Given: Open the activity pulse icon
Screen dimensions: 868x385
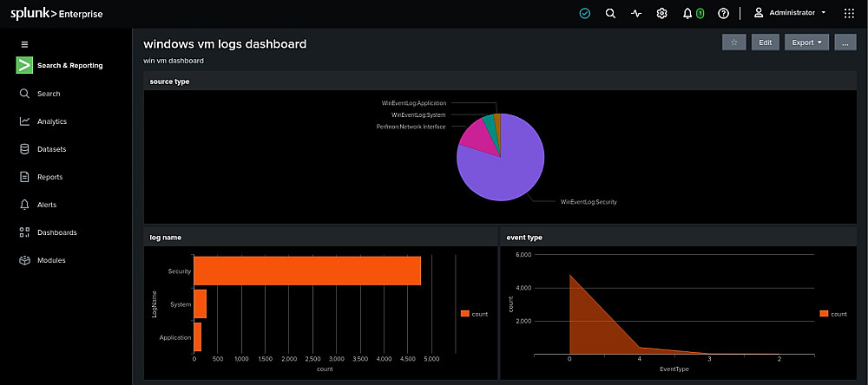Looking at the screenshot, I should [x=636, y=14].
